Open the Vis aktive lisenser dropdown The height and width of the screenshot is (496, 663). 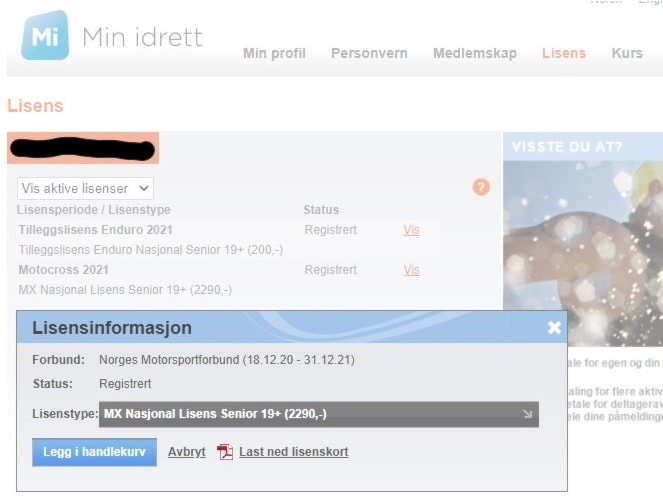86,188
